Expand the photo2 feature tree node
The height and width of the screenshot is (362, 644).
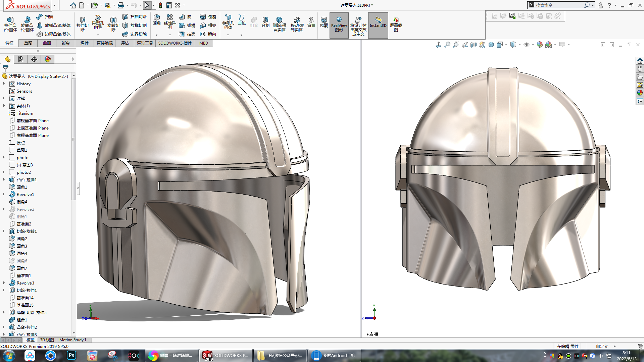(x=4, y=172)
